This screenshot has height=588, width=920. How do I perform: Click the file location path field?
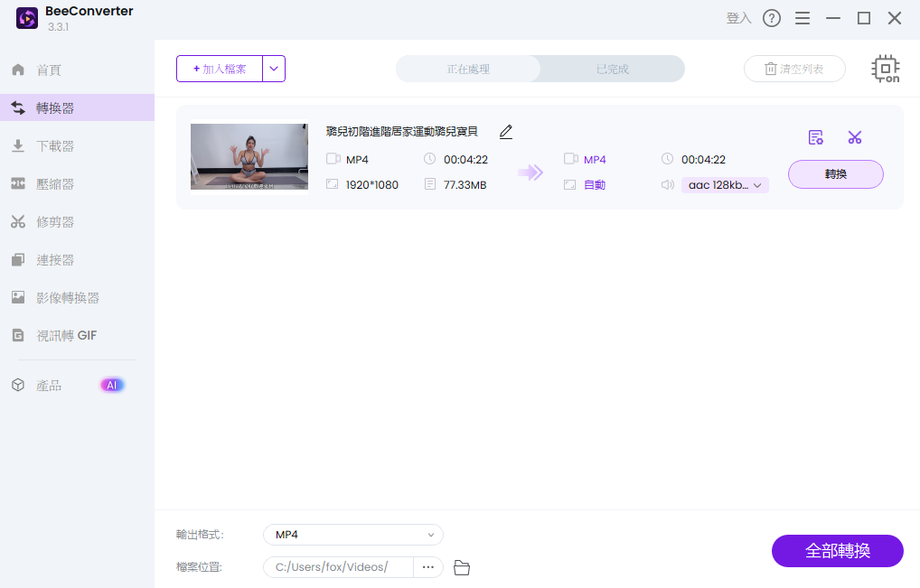[x=339, y=567]
